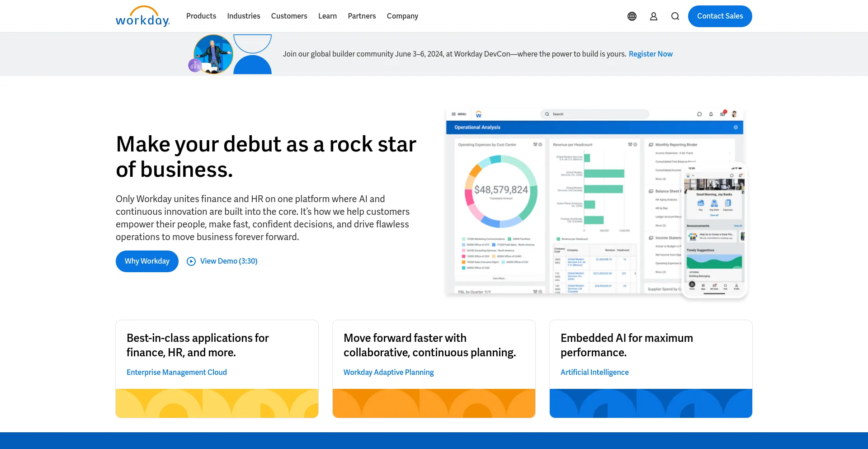The height and width of the screenshot is (449, 868).
Task: Click the hero headline 'Make your debut'
Action: pyautogui.click(x=266, y=157)
